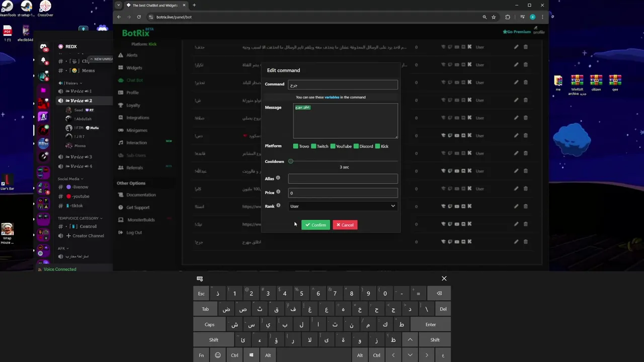Click the Confirm button in Edit command
The height and width of the screenshot is (362, 644).
click(315, 225)
